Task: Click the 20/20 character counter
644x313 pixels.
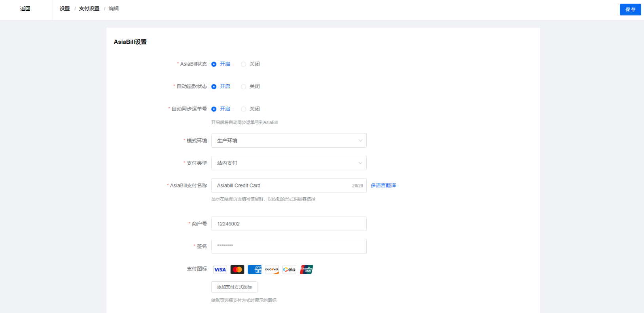Action: point(358,186)
